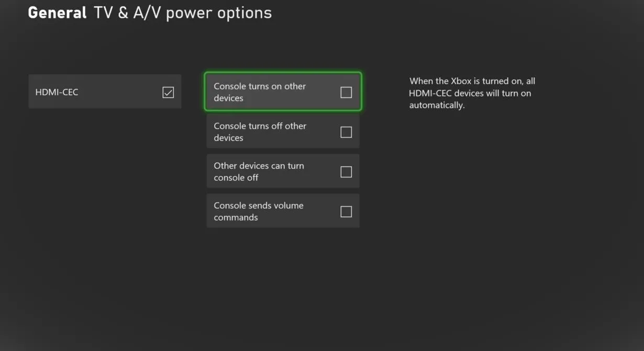Screen dimensions: 644x351
Task: Check the Other devices can turn console off box
Action: [x=346, y=172]
